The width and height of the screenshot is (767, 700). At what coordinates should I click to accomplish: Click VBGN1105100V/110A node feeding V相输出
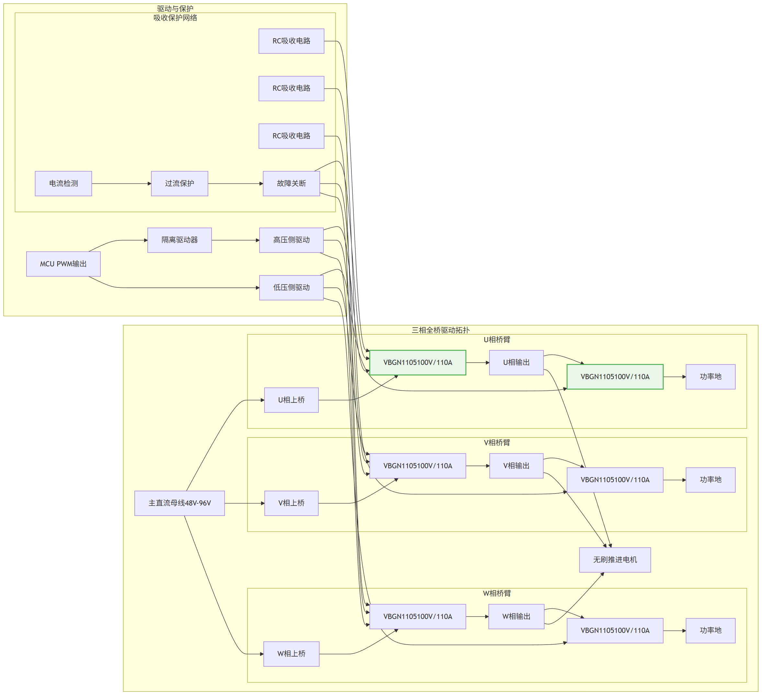tap(418, 466)
